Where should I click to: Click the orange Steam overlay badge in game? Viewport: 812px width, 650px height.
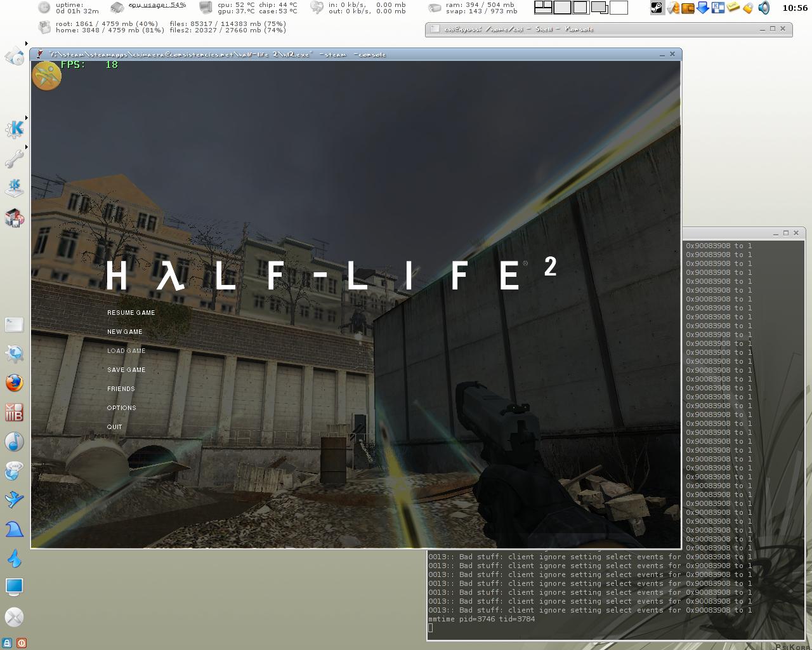(x=46, y=76)
